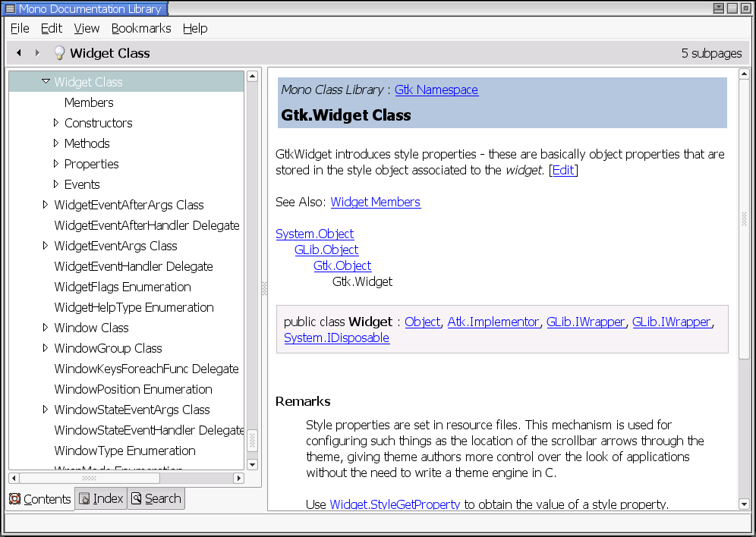Click the Search tab magnifier icon
The image size is (756, 537).
(137, 498)
